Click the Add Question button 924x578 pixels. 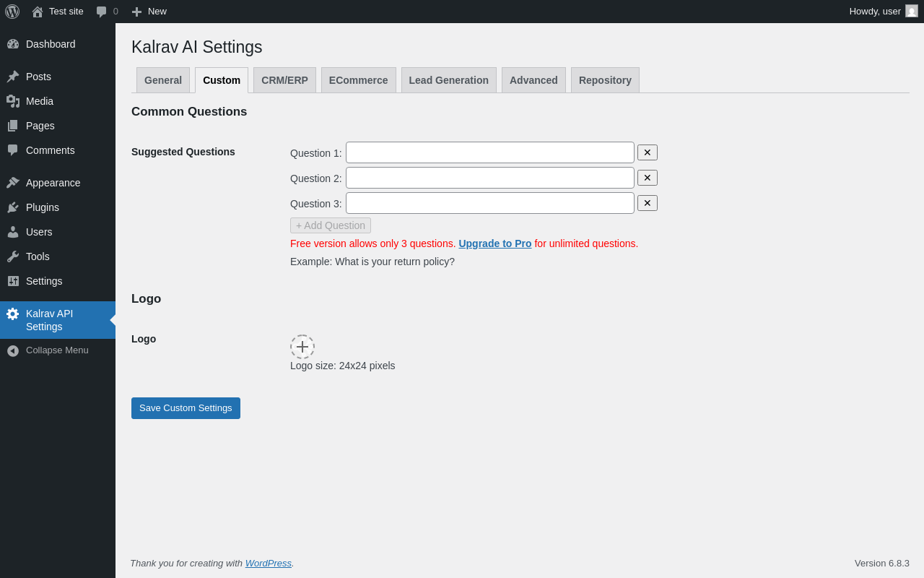tap(331, 225)
